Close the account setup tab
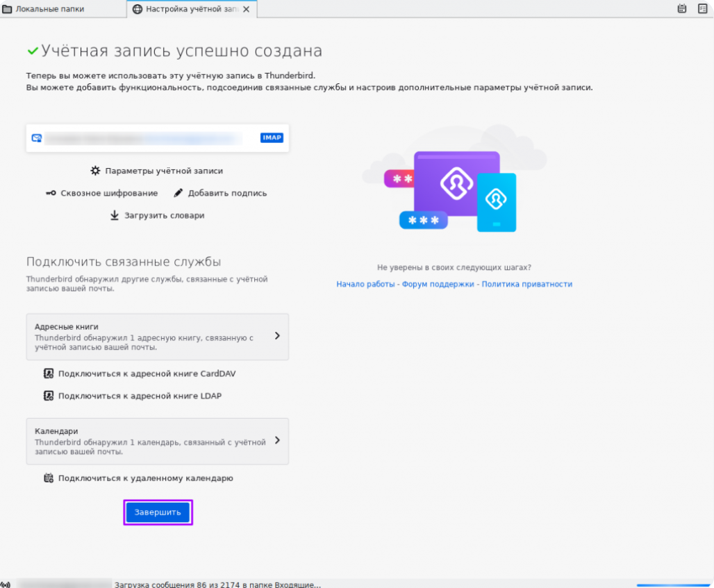This screenshot has width=714, height=588. (x=246, y=9)
